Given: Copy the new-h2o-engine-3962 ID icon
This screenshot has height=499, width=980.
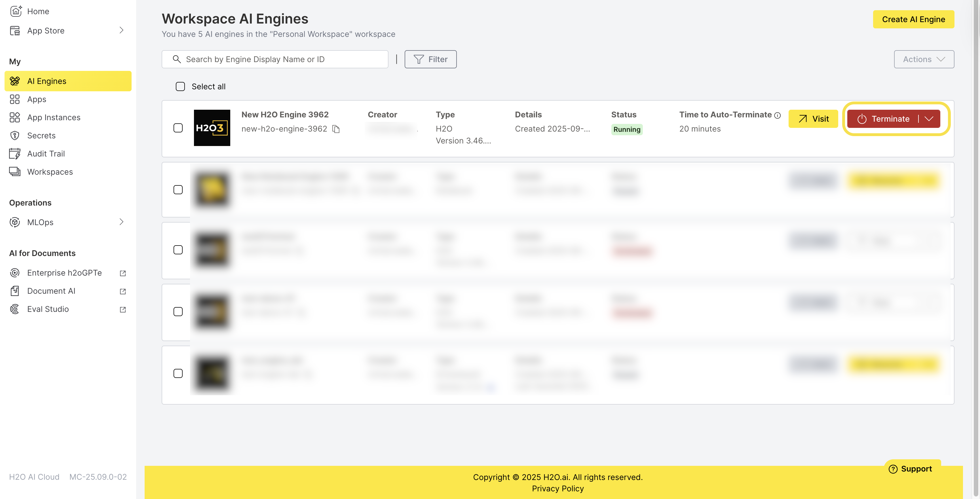Looking at the screenshot, I should pyautogui.click(x=336, y=129).
